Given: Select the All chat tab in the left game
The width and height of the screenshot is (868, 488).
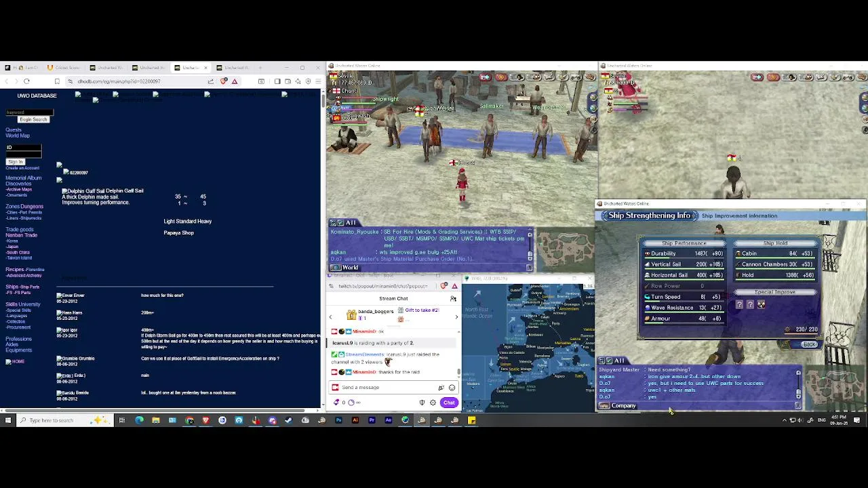Looking at the screenshot, I should tap(344, 223).
